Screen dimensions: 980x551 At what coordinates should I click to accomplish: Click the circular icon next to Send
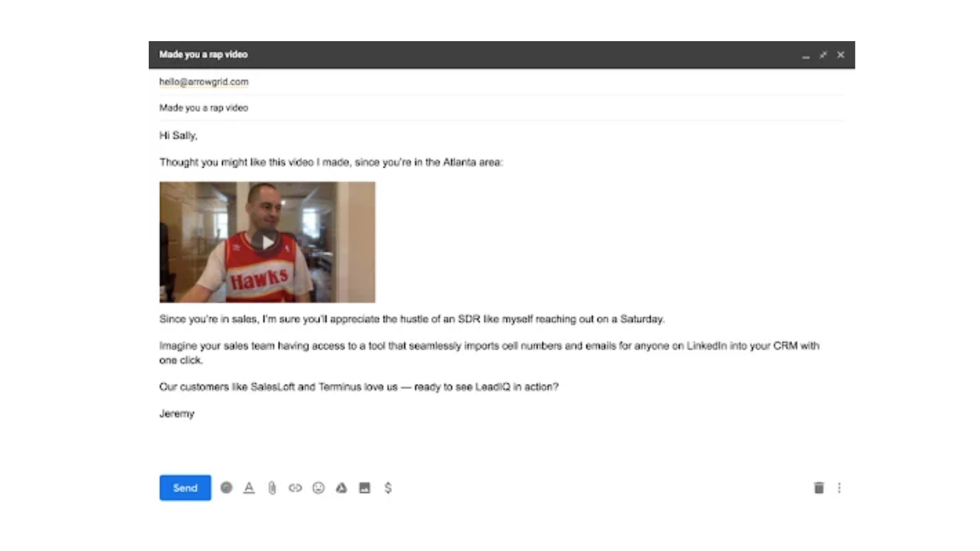tap(226, 488)
